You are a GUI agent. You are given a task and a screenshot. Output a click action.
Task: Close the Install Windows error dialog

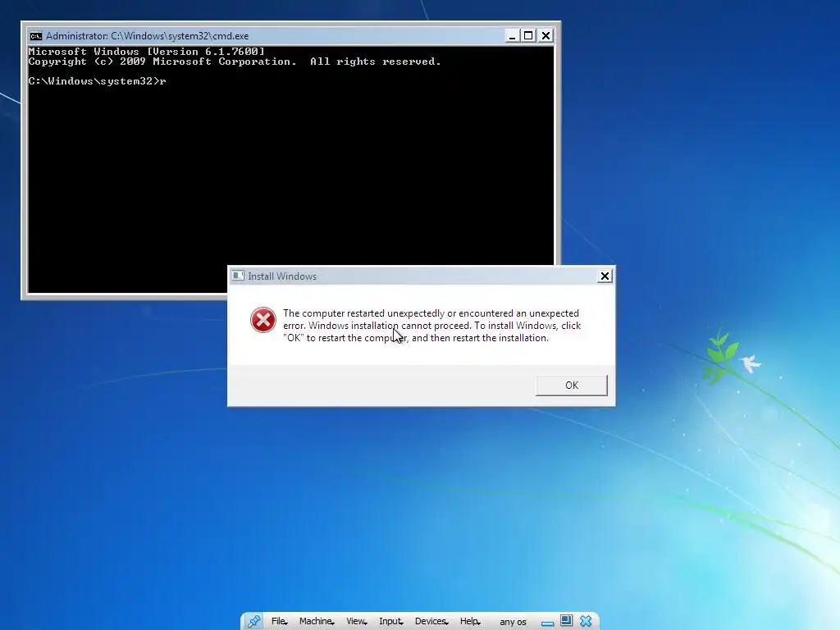point(605,276)
